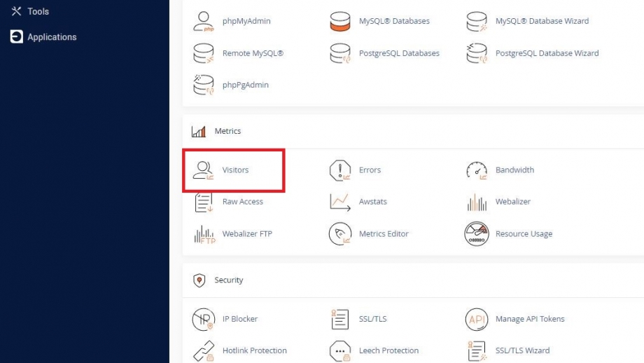Screen dimensions: 644x363
Task: Open the SSL/TLS Wizard link
Action: point(522,350)
